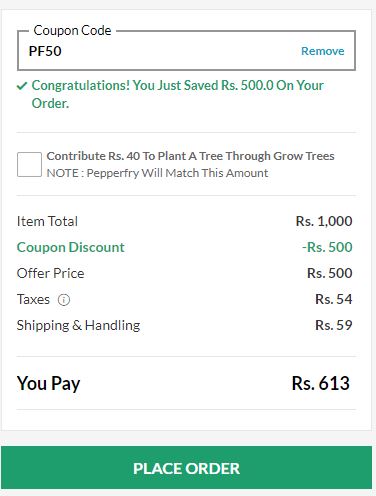Enable the Rs. 40 tree contribution checkbox
376x496 pixels.
tap(29, 164)
